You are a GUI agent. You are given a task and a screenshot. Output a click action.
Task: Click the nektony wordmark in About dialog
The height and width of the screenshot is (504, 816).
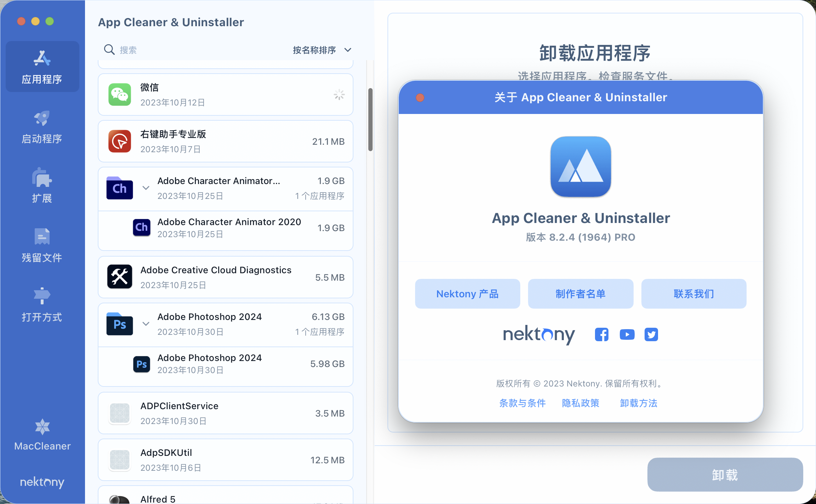click(539, 334)
